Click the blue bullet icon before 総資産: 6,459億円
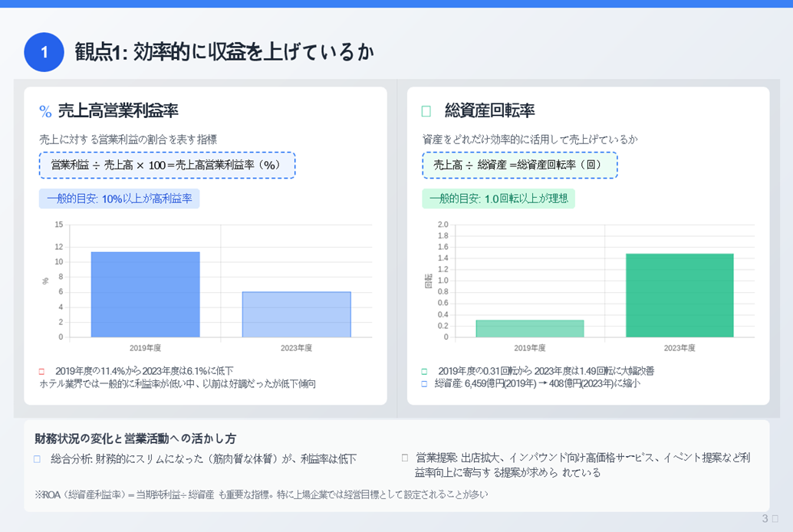 point(424,384)
